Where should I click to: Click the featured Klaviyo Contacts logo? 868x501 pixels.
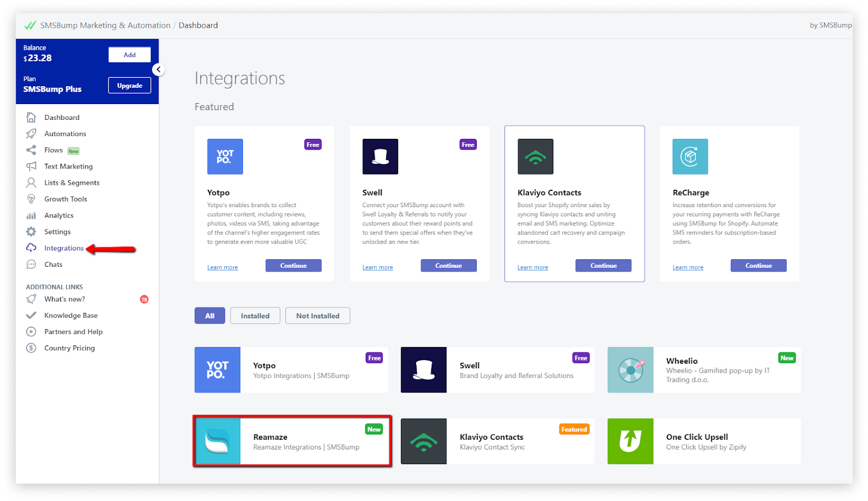coord(535,156)
